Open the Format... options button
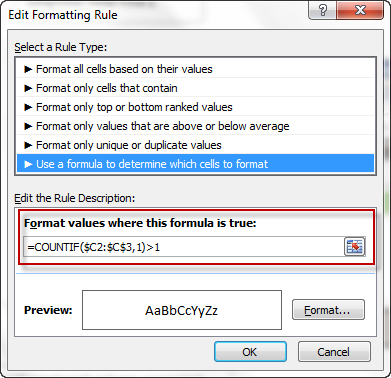 click(328, 310)
